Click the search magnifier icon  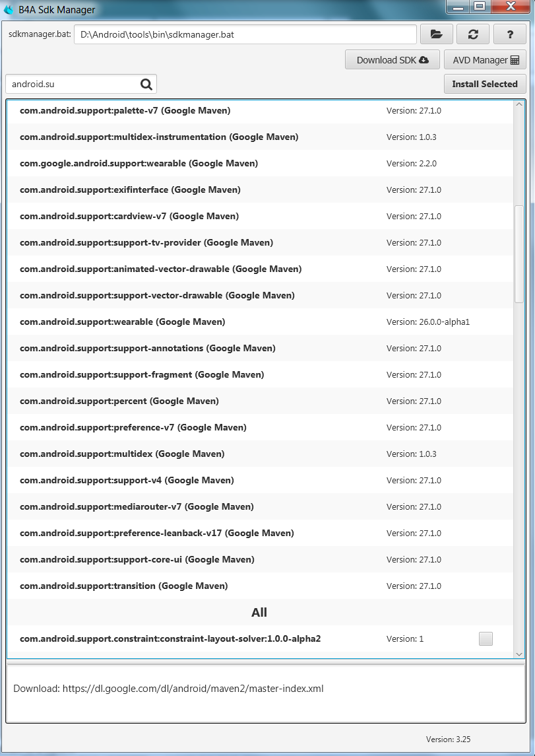[x=146, y=85]
